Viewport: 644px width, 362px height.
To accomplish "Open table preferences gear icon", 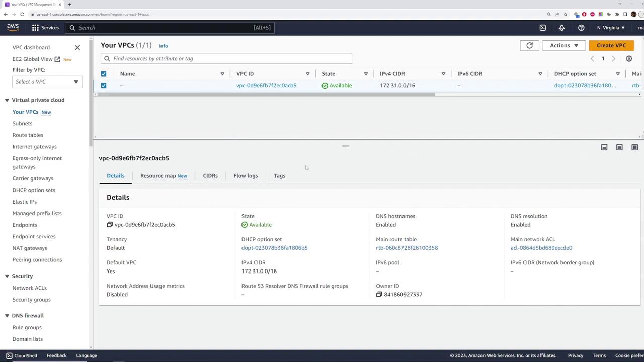I will (x=629, y=59).
